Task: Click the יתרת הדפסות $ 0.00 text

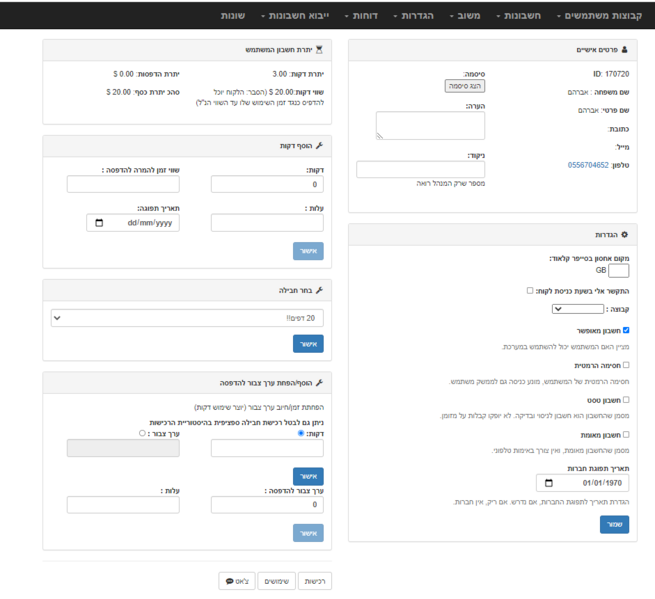Action: click(146, 74)
